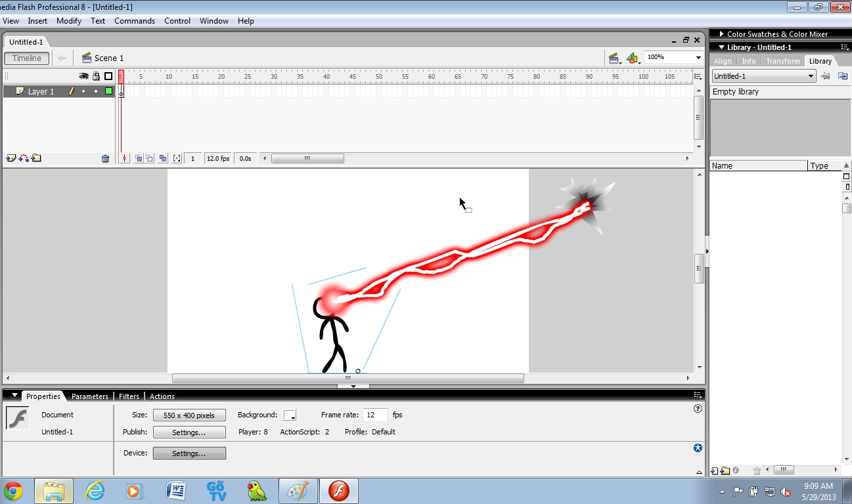Delete Layer 1 with the trash icon

click(105, 157)
